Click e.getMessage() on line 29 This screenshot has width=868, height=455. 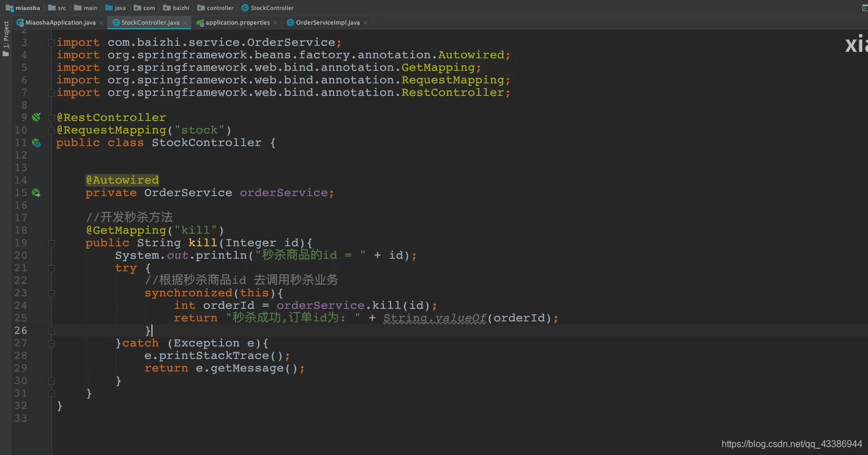tap(247, 369)
